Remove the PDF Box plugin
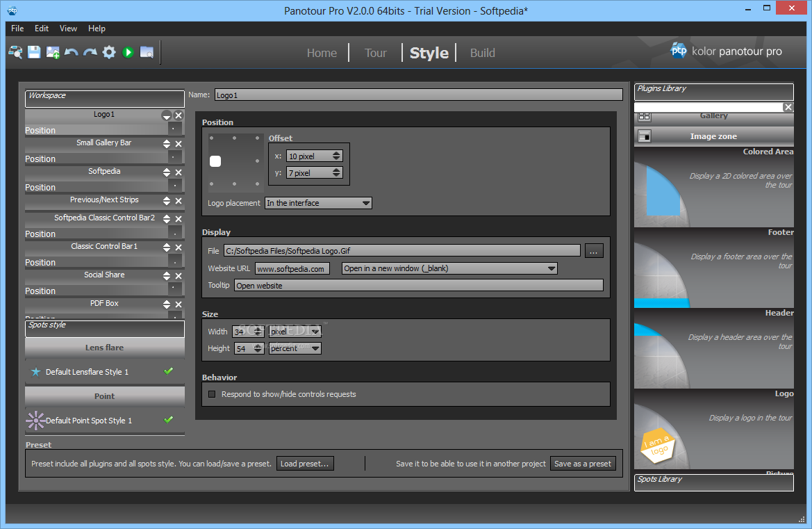This screenshot has height=529, width=812. (178, 304)
